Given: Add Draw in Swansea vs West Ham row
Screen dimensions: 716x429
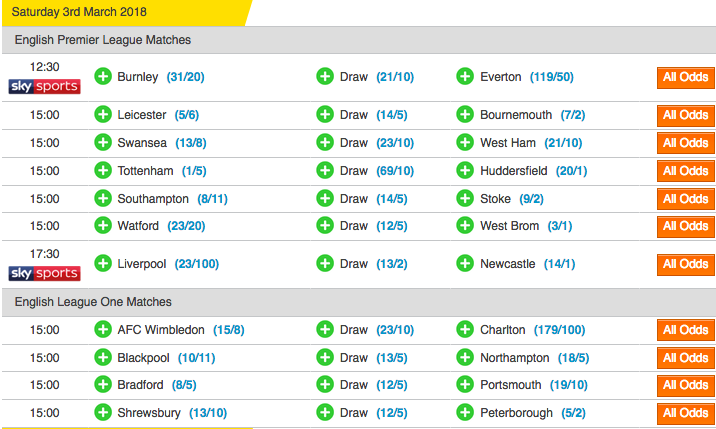Looking at the screenshot, I should [325, 143].
